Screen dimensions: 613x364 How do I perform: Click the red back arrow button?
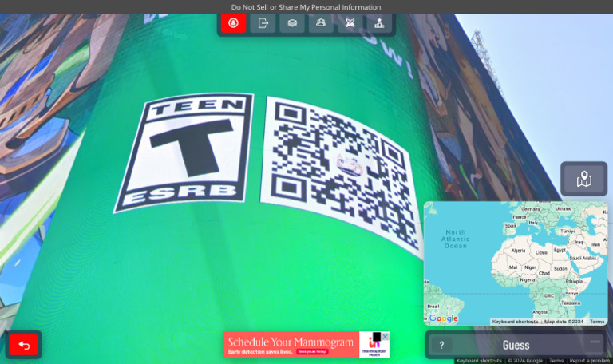[23, 345]
